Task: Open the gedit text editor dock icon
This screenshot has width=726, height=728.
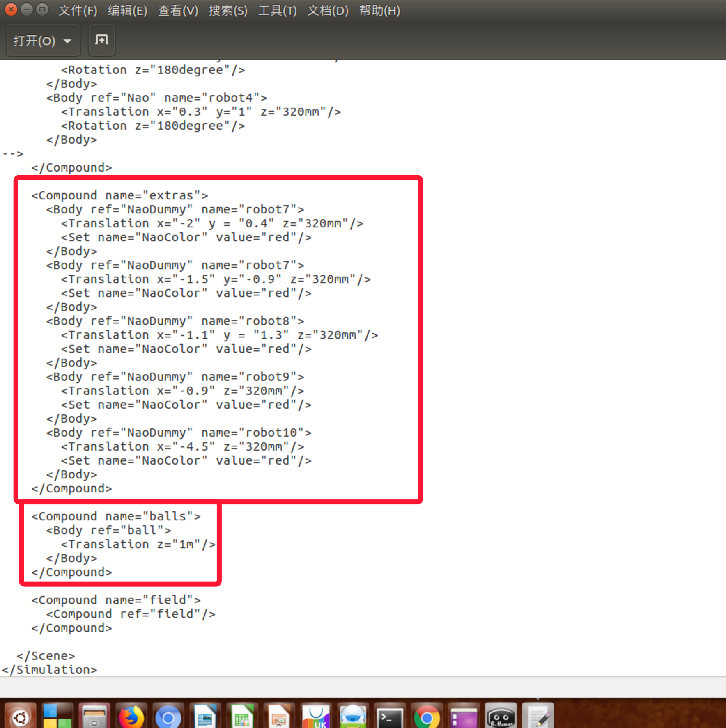Action: pyautogui.click(x=538, y=716)
